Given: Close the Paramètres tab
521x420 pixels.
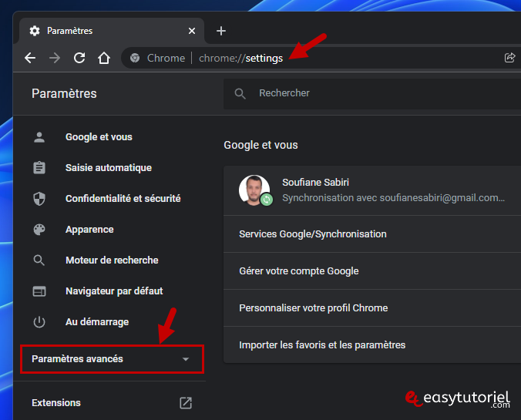Looking at the screenshot, I should pos(192,31).
